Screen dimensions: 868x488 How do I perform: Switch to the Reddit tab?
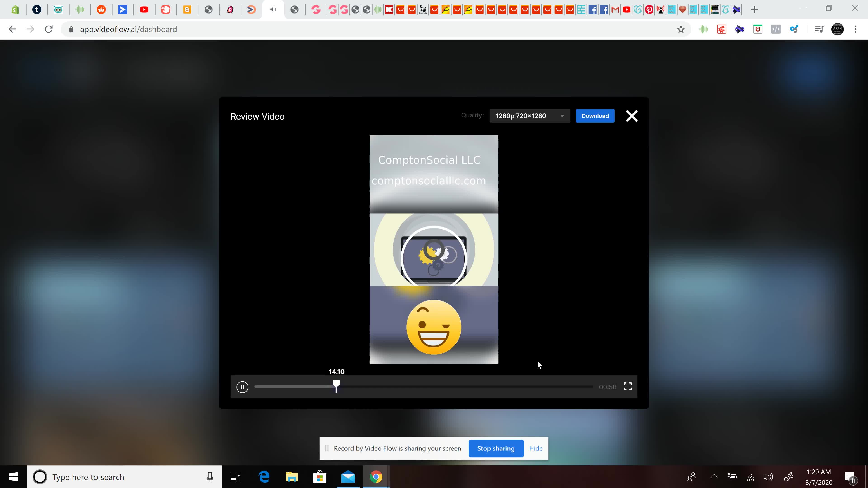tap(101, 9)
